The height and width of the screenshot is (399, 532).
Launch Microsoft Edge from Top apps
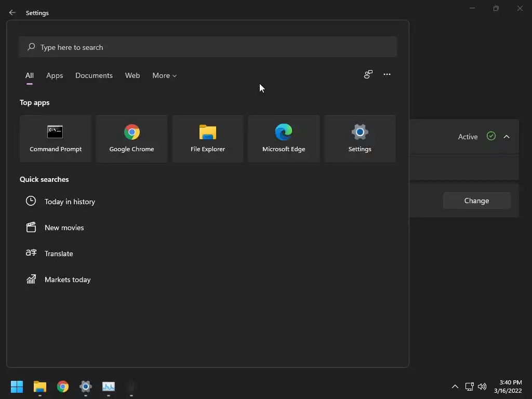pyautogui.click(x=284, y=138)
